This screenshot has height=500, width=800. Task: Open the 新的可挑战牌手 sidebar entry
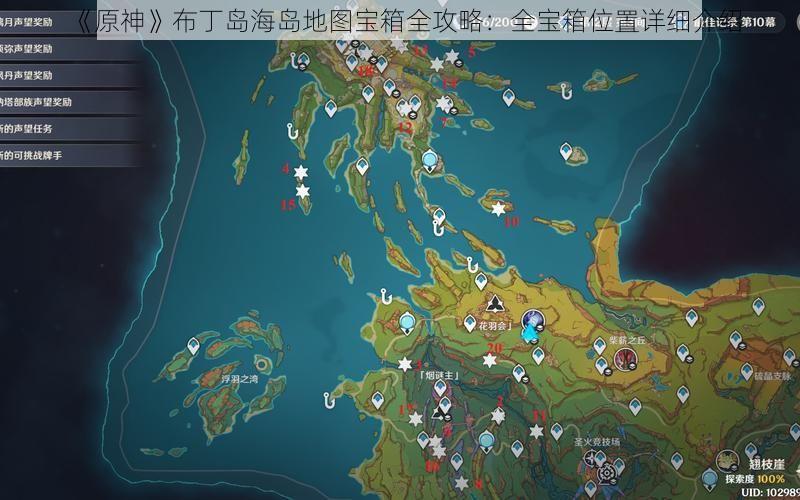pos(69,155)
